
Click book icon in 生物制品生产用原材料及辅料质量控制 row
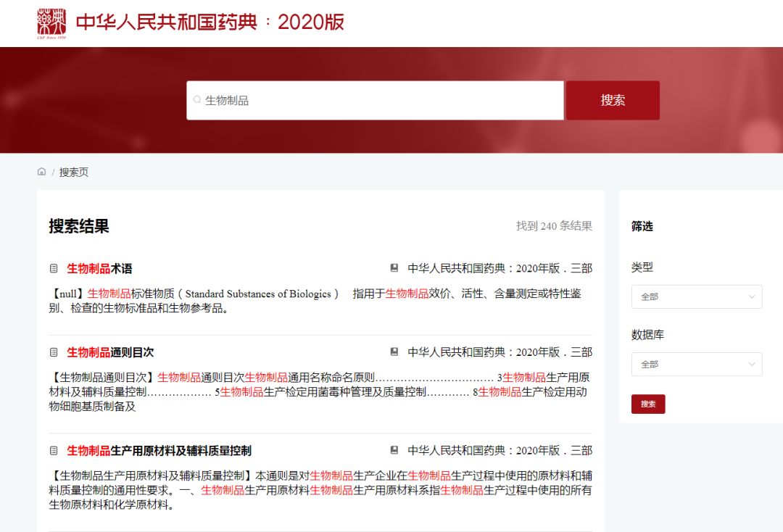(394, 450)
